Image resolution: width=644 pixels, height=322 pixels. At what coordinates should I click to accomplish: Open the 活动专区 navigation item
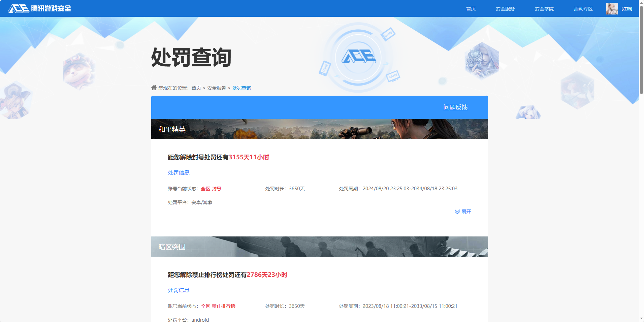pos(583,9)
